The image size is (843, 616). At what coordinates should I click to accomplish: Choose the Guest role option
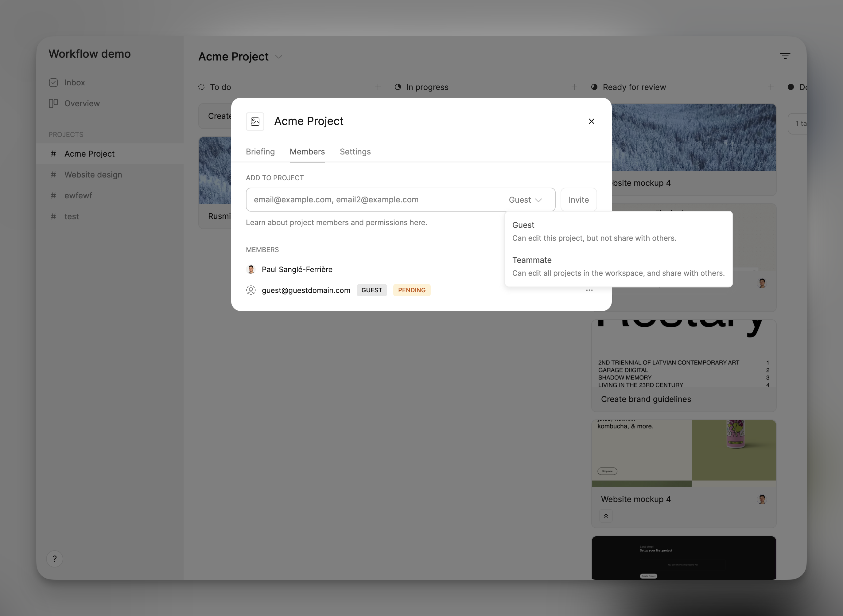[x=618, y=232]
